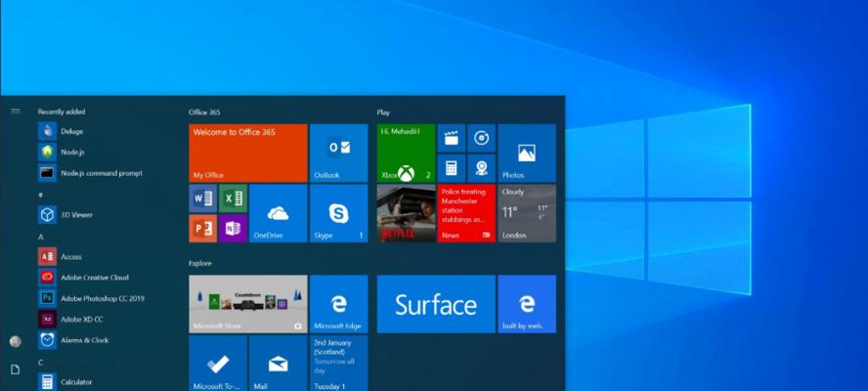Select the Office 365 group header

(204, 111)
